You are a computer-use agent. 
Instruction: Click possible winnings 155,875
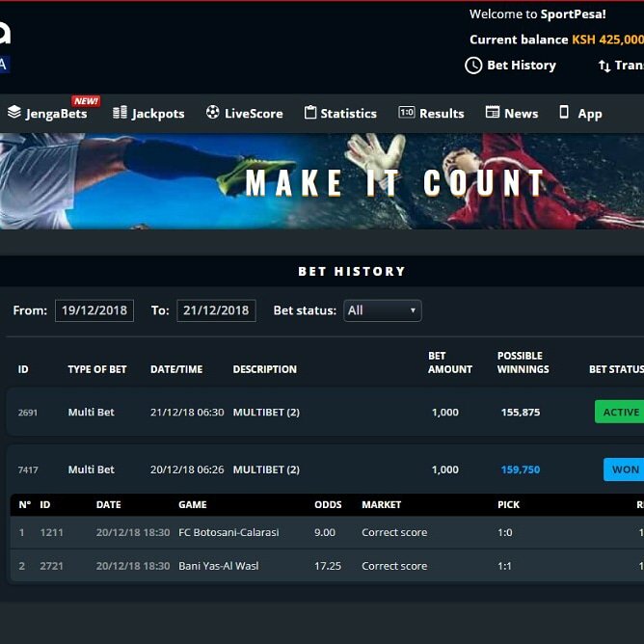(521, 412)
